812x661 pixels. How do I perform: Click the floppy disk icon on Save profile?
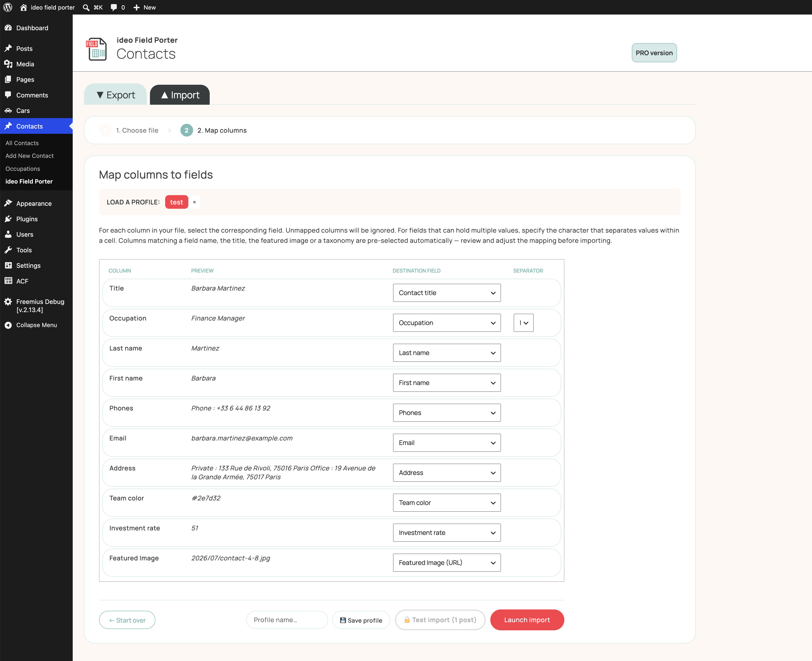[343, 620]
